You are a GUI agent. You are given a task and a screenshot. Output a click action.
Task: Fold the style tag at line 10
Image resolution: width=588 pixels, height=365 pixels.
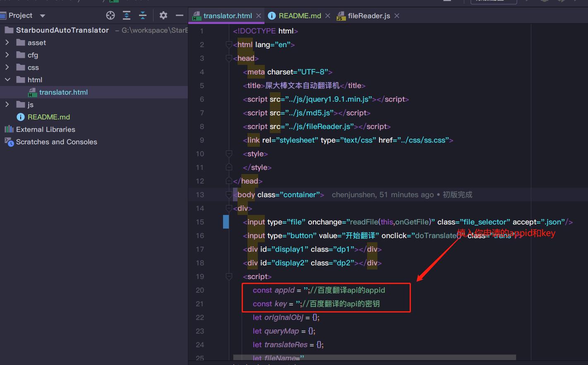tap(229, 154)
